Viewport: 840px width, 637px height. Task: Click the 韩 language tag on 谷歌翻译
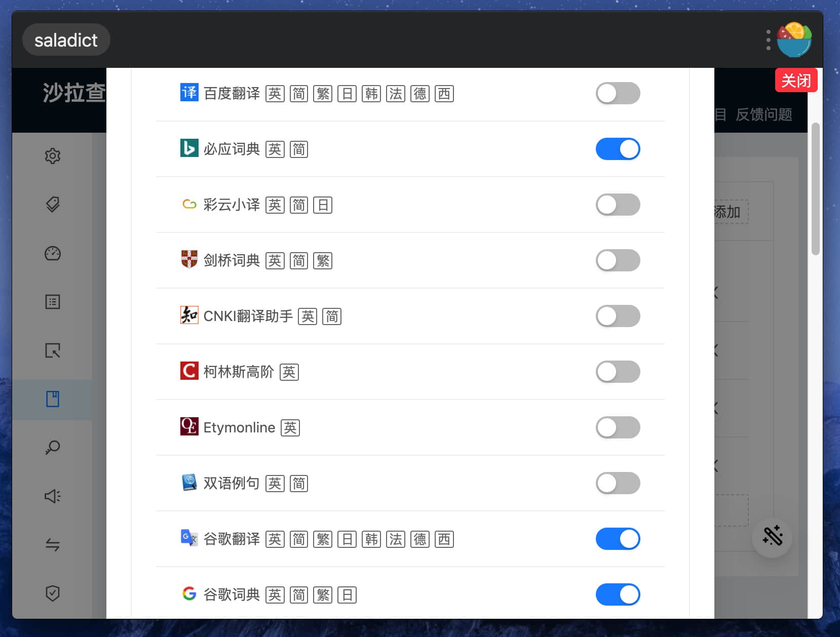coord(371,539)
